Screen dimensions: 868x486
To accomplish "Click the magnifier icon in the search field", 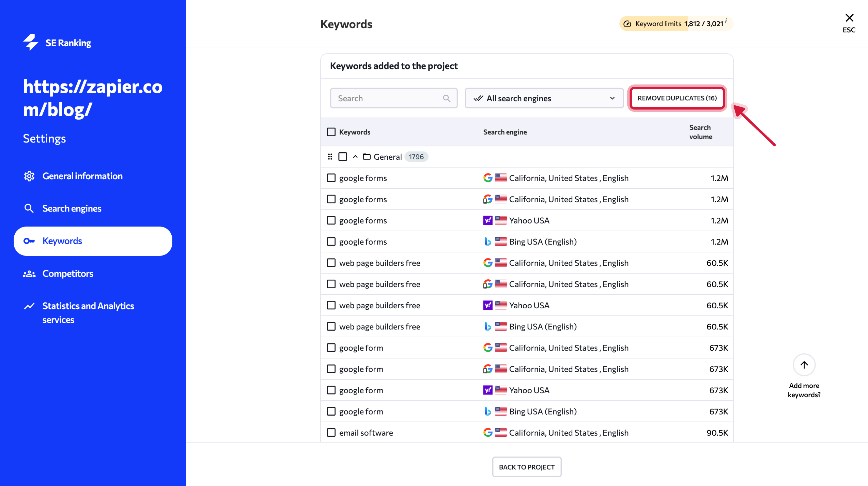I will coord(446,98).
